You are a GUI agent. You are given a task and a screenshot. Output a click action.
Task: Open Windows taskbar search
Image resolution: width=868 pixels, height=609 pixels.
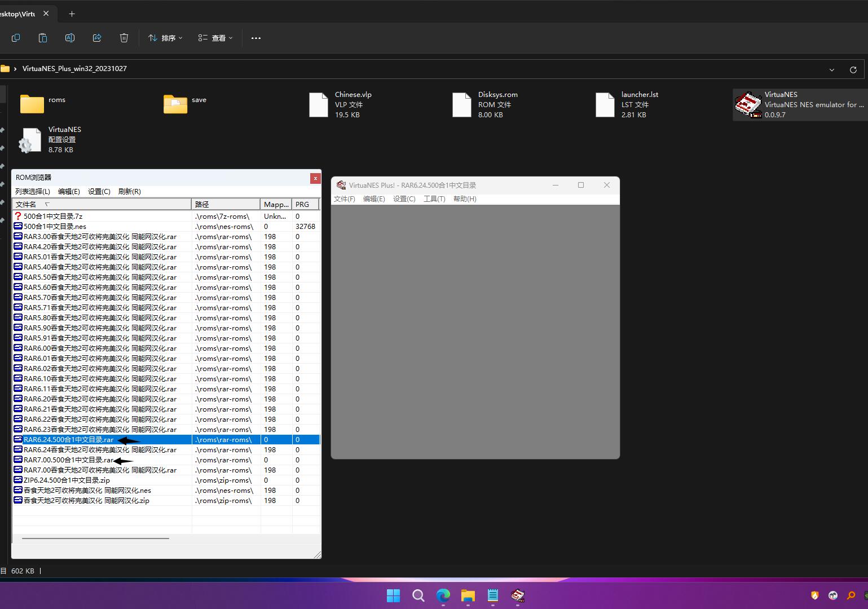click(418, 595)
